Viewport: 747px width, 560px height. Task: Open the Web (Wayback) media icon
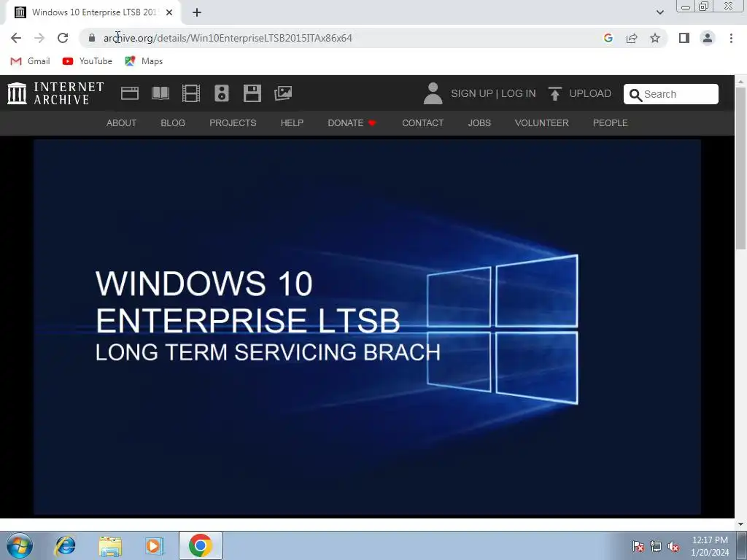coord(130,93)
